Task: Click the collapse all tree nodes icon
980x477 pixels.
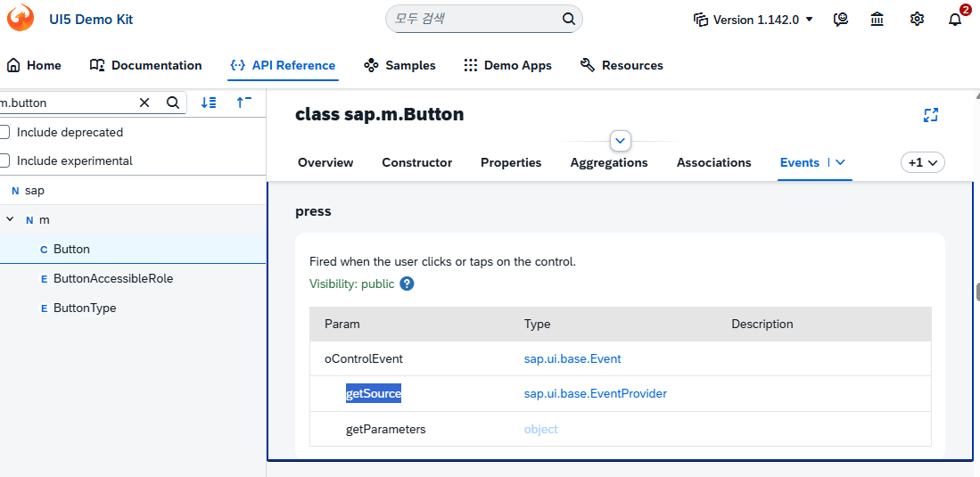Action: click(243, 103)
